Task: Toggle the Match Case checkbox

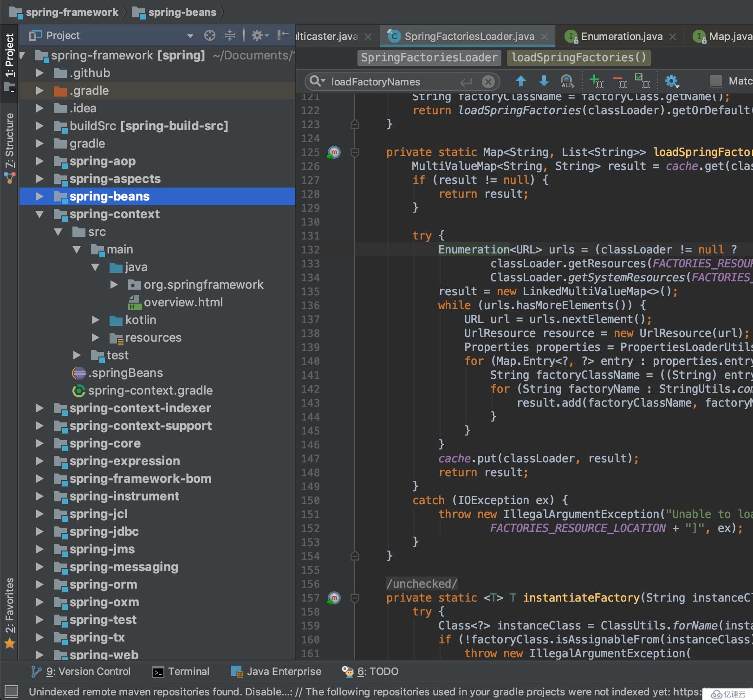Action: pyautogui.click(x=716, y=81)
